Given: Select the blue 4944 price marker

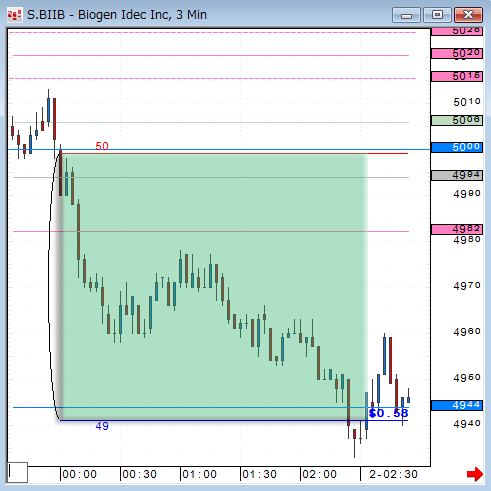Looking at the screenshot, I should (457, 405).
